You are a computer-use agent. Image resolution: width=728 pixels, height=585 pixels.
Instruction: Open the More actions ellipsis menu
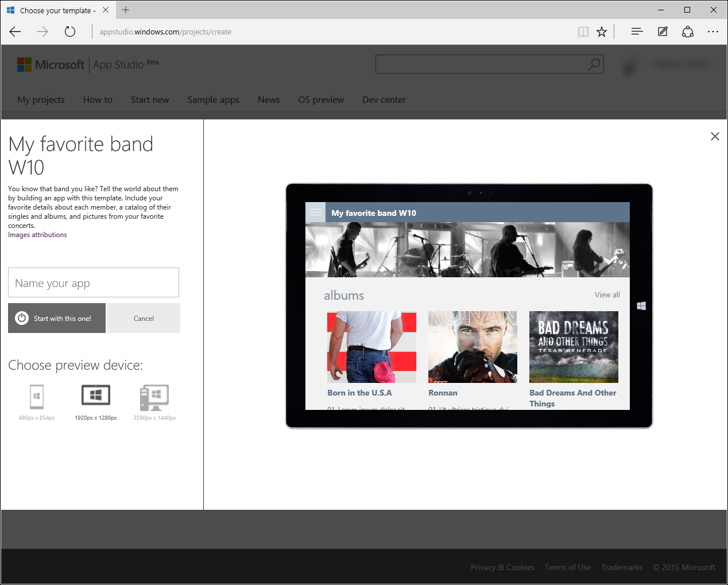pyautogui.click(x=713, y=32)
